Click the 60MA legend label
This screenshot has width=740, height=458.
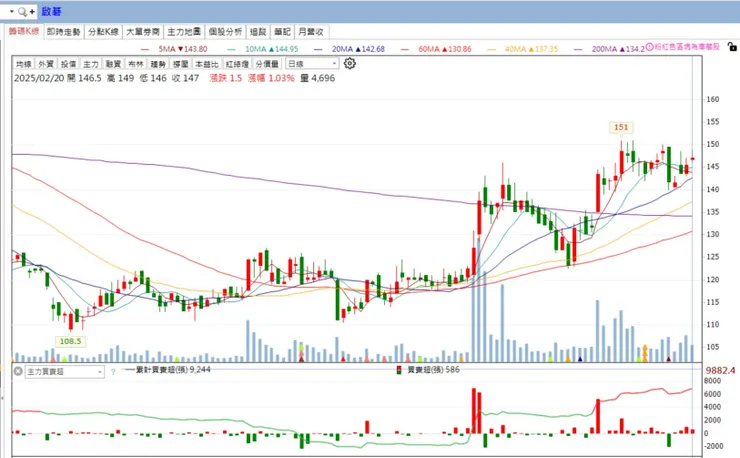[445, 49]
